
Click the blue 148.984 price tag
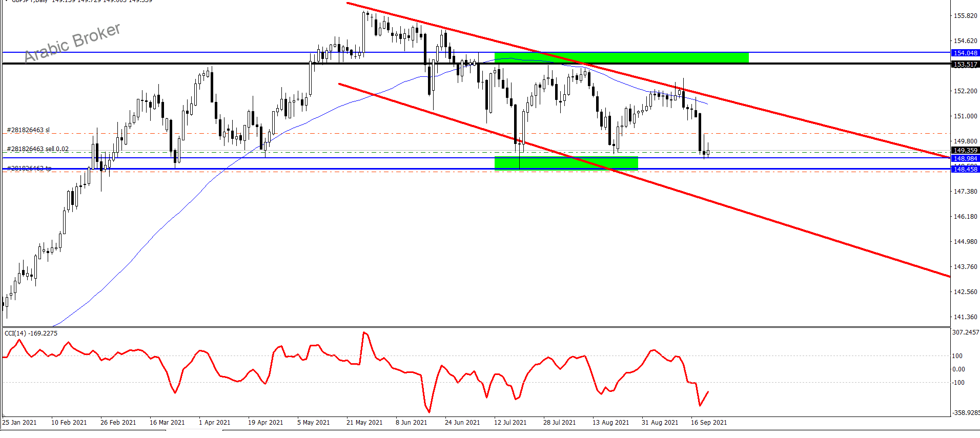[965, 159]
